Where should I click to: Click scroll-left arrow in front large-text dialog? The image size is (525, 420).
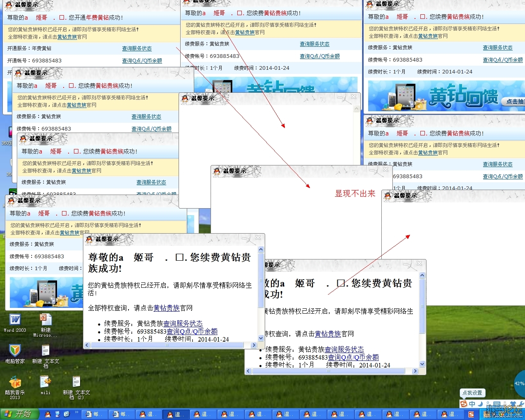tap(87, 345)
